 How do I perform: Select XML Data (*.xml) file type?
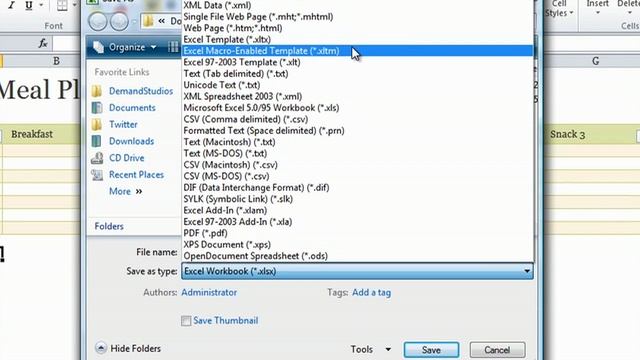pos(357,5)
